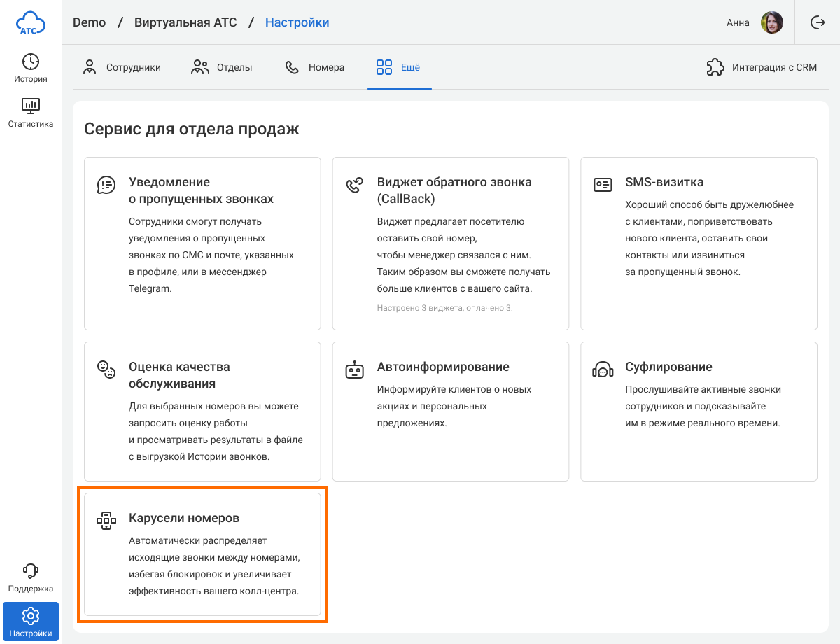
Task: Click Anna's profile avatar
Action: pos(771,22)
